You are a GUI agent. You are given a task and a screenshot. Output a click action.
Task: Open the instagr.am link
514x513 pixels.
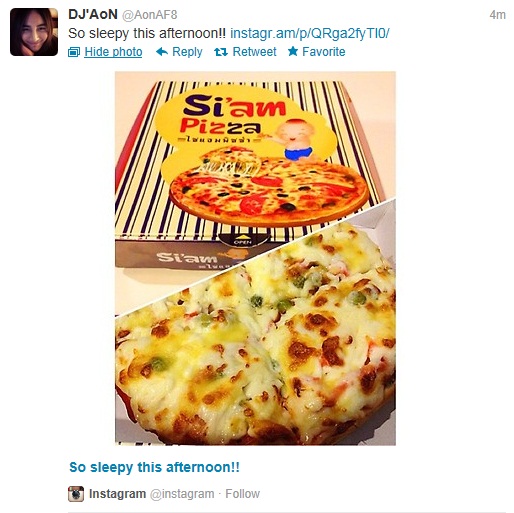pyautogui.click(x=310, y=33)
